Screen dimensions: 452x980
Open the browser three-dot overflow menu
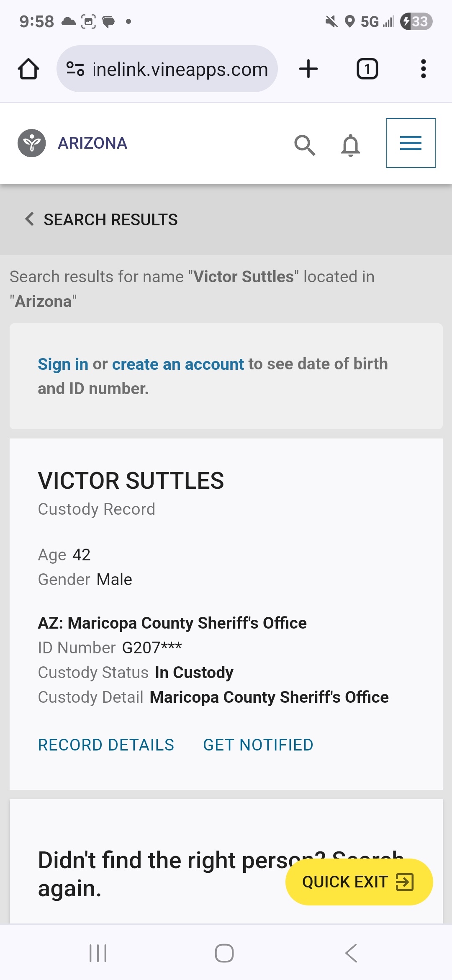point(423,69)
